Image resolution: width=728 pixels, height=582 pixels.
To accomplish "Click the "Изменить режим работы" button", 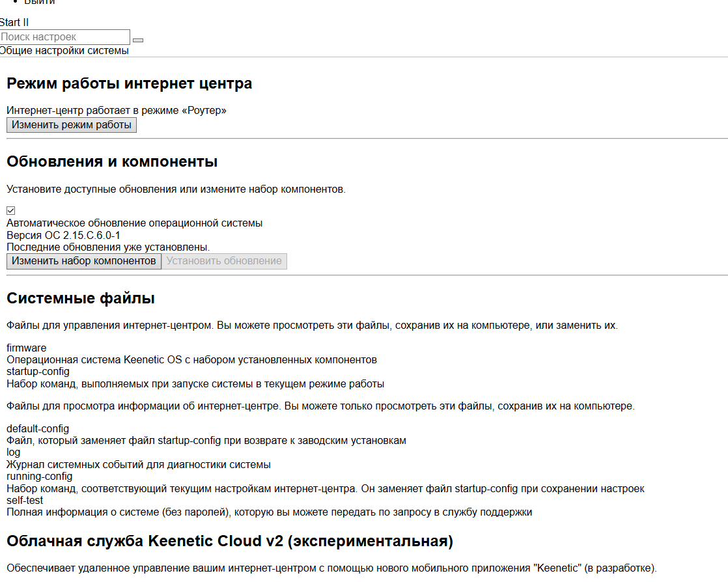I will pyautogui.click(x=72, y=125).
